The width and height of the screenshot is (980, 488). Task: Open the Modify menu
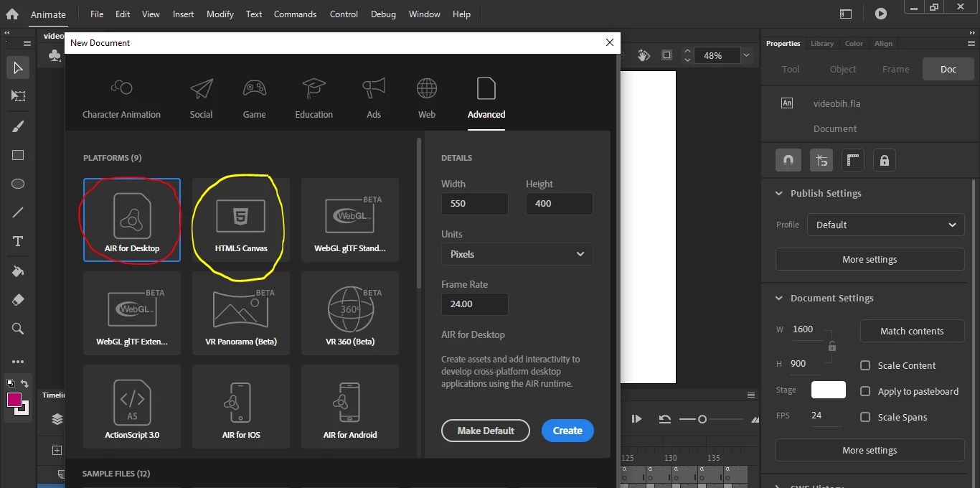[x=220, y=14]
